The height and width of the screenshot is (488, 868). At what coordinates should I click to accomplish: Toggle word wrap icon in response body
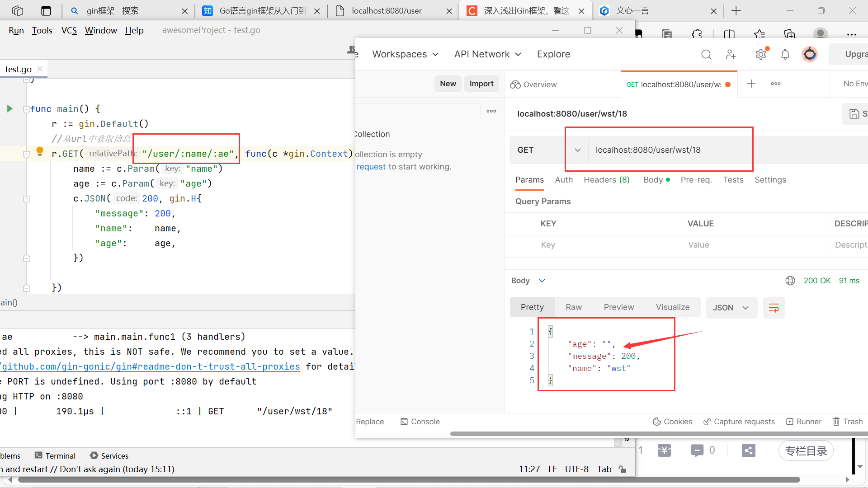pyautogui.click(x=774, y=308)
